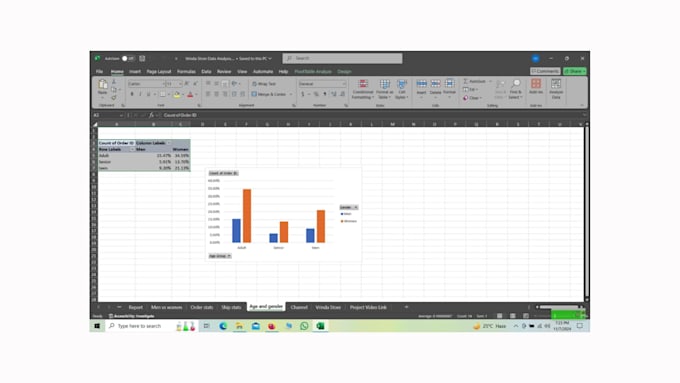The image size is (680, 383).
Task: Click the Comments button
Action: point(545,71)
